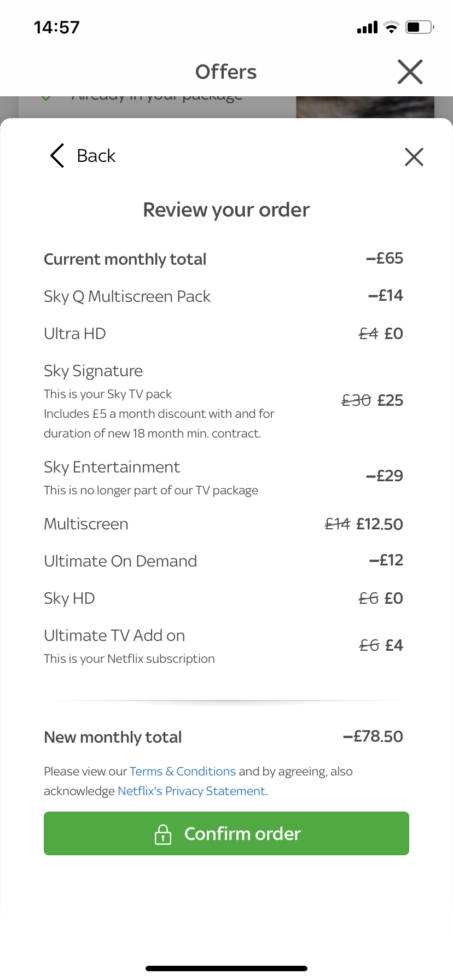Tap the Wi-Fi status icon

[x=391, y=27]
